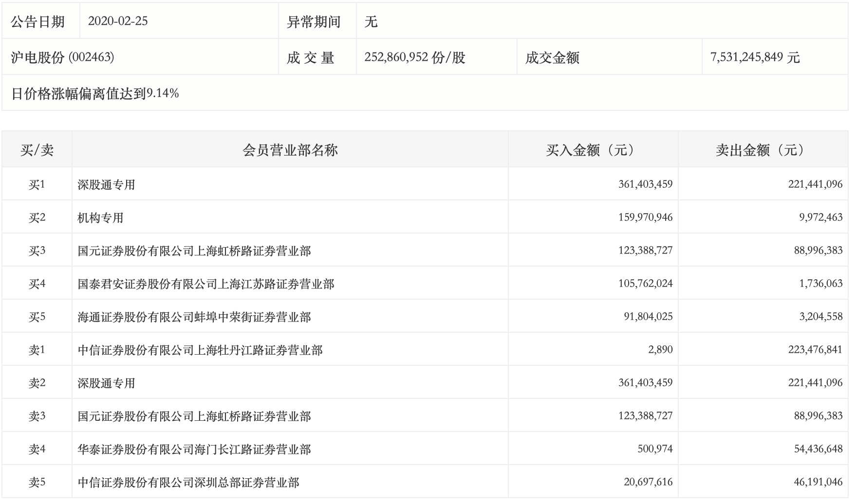Select sell amount 223,476,841
Viewport: 857px width, 504px height.
[816, 349]
